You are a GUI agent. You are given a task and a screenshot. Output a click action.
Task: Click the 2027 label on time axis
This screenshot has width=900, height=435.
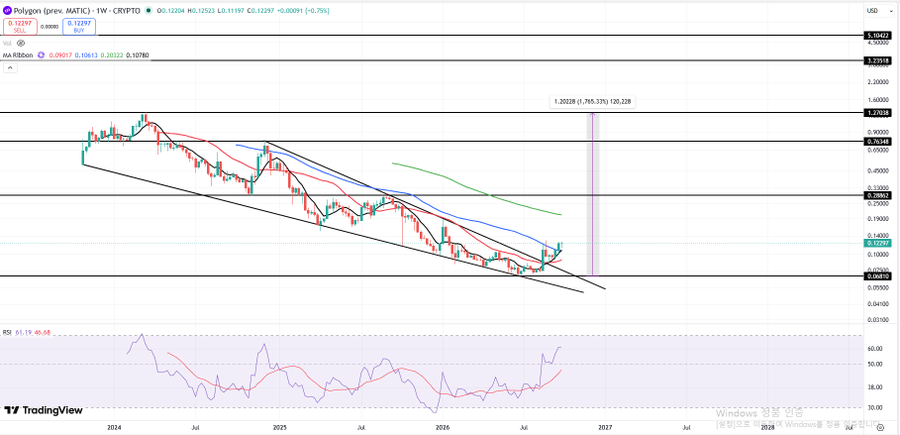pos(604,428)
